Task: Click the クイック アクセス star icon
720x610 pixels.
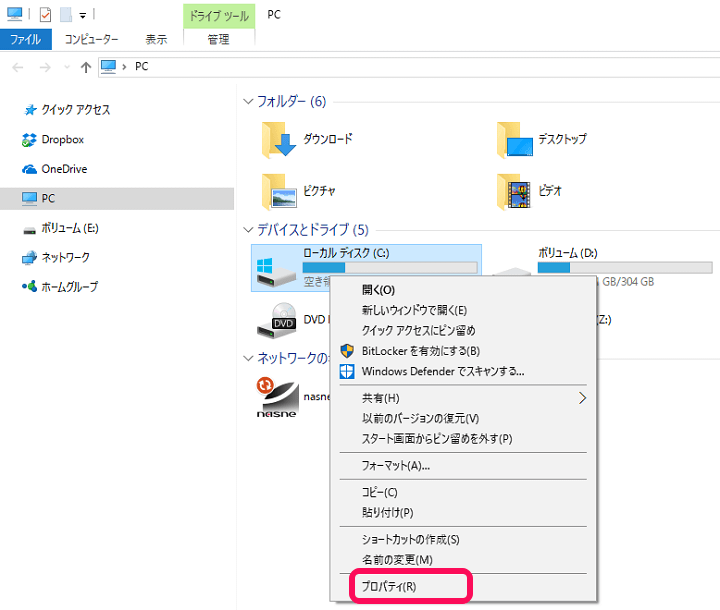Action: pyautogui.click(x=30, y=110)
